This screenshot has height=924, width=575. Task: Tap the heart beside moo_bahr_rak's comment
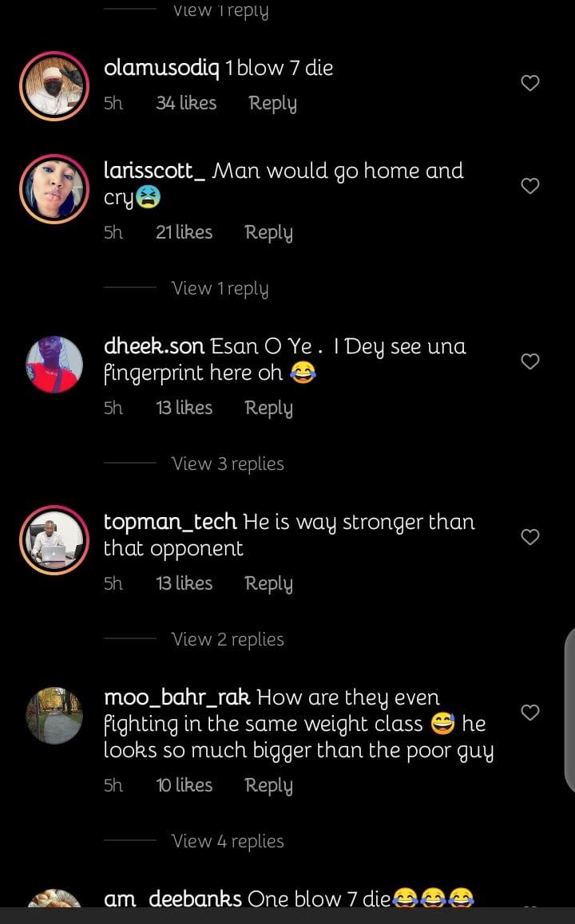(x=530, y=713)
